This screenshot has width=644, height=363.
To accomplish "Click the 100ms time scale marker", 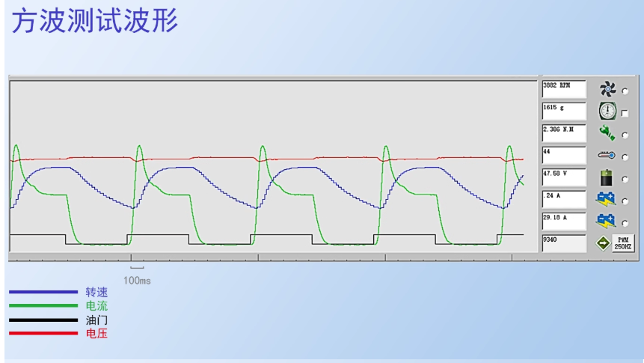I will point(137,280).
